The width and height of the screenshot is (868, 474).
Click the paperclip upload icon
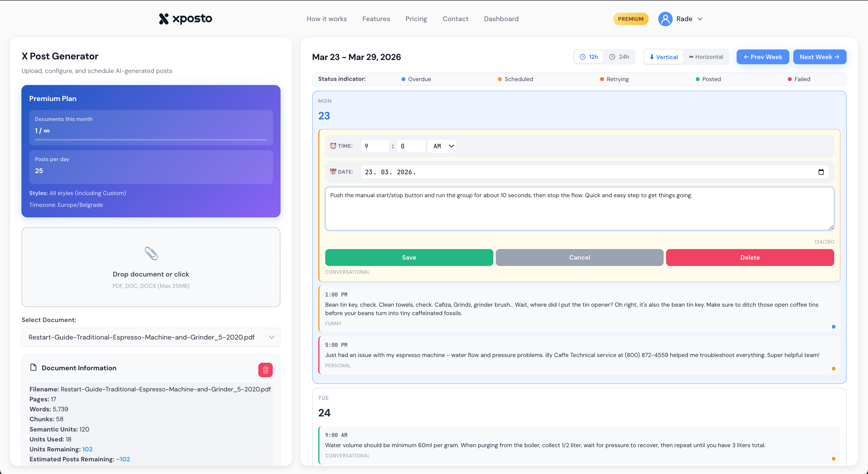tap(151, 254)
